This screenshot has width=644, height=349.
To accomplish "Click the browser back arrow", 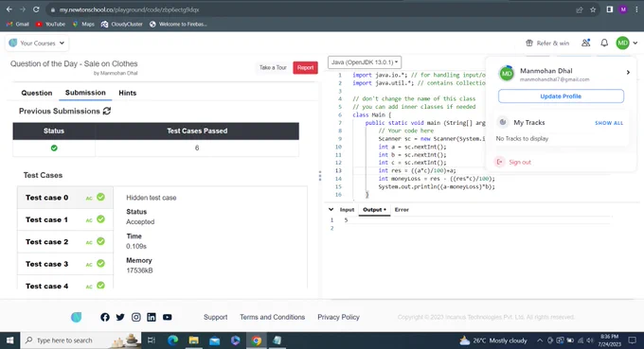I will [x=9, y=9].
